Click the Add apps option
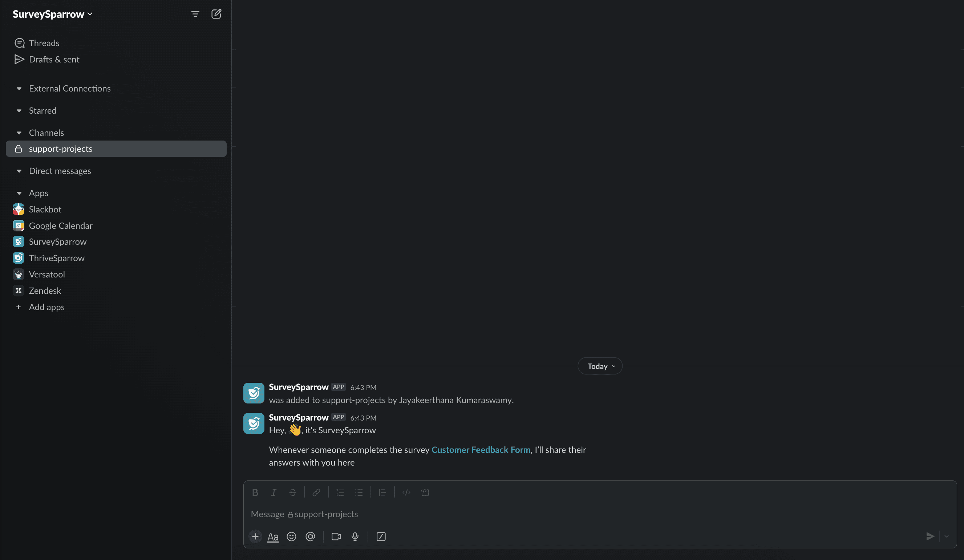Viewport: 964px width, 560px height. pos(46,307)
